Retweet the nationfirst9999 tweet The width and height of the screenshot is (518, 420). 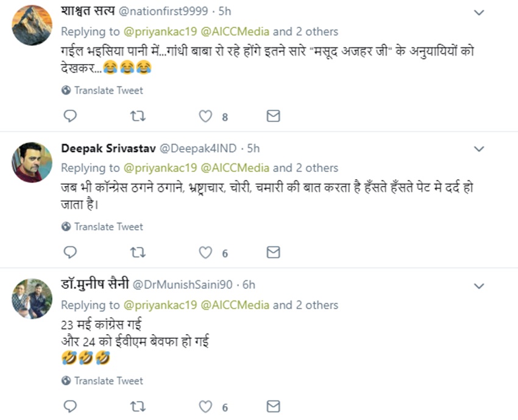coord(138,116)
